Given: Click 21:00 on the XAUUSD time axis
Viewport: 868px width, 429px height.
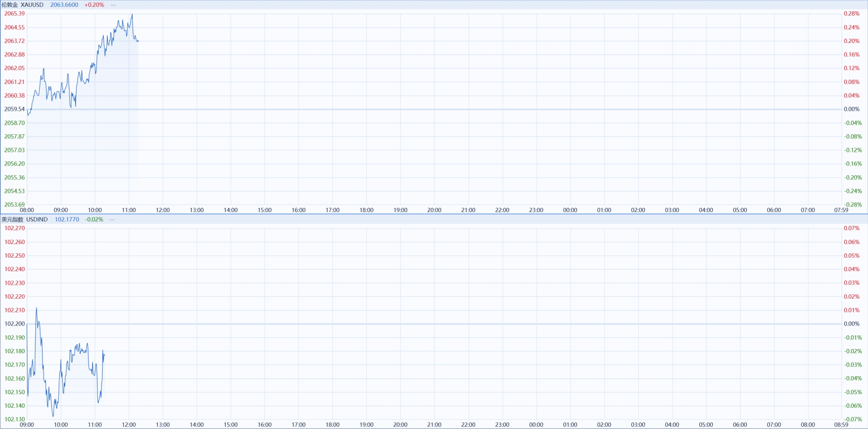Looking at the screenshot, I should tap(468, 210).
